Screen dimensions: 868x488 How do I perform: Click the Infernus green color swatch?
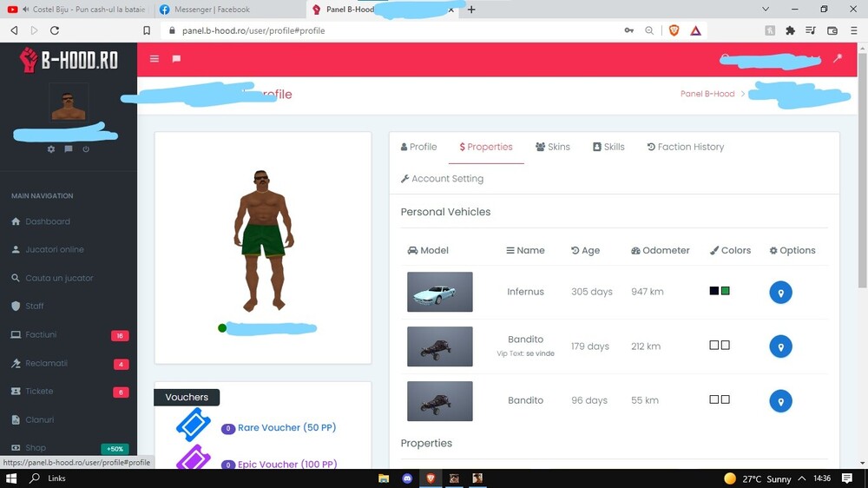coord(725,291)
